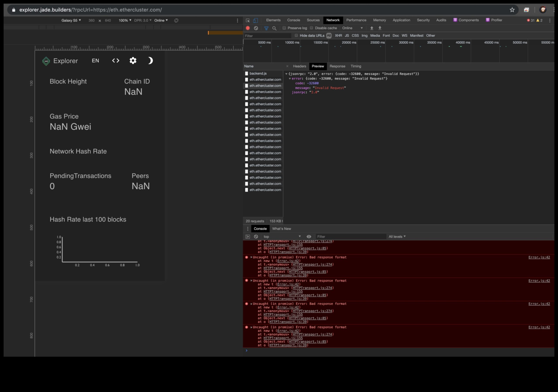Screen dimensions: 558x392
Task: Expand the All levels console filter dropdown
Action: [396, 236]
